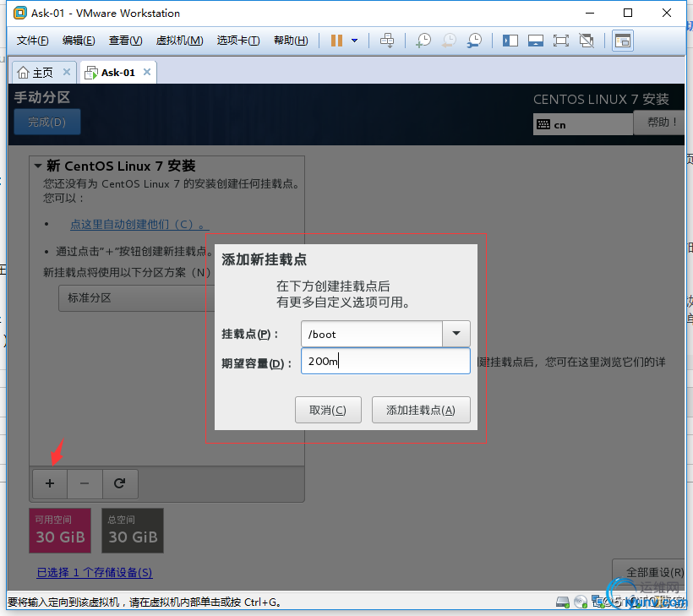Open the 帮助(H) menu
Viewport: 693px width, 616px height.
pyautogui.click(x=291, y=41)
